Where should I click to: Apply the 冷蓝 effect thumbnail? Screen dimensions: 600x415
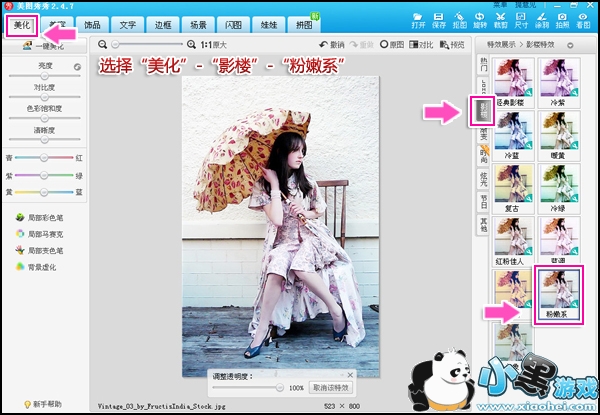point(514,135)
